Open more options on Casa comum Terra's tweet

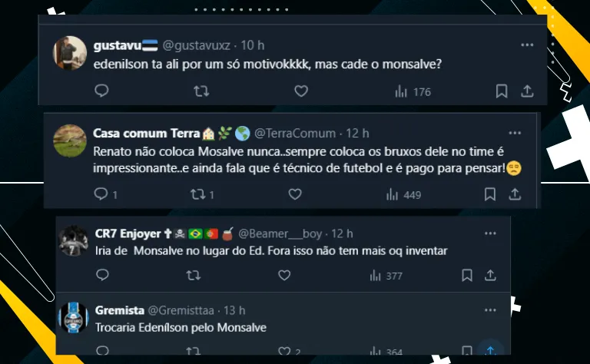[516, 133]
